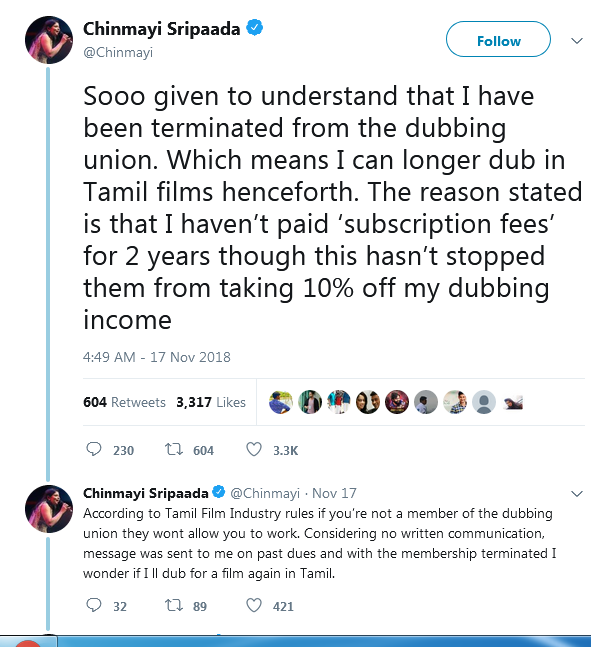Open Chinmayi's profile picture at the top
Viewport: 591px width, 647px height.
(x=49, y=40)
